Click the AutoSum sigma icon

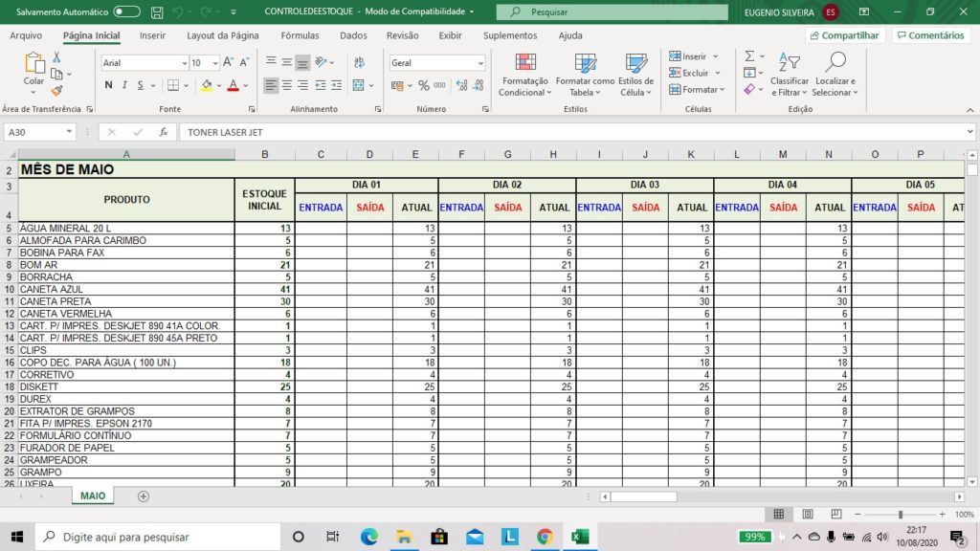pyautogui.click(x=749, y=56)
